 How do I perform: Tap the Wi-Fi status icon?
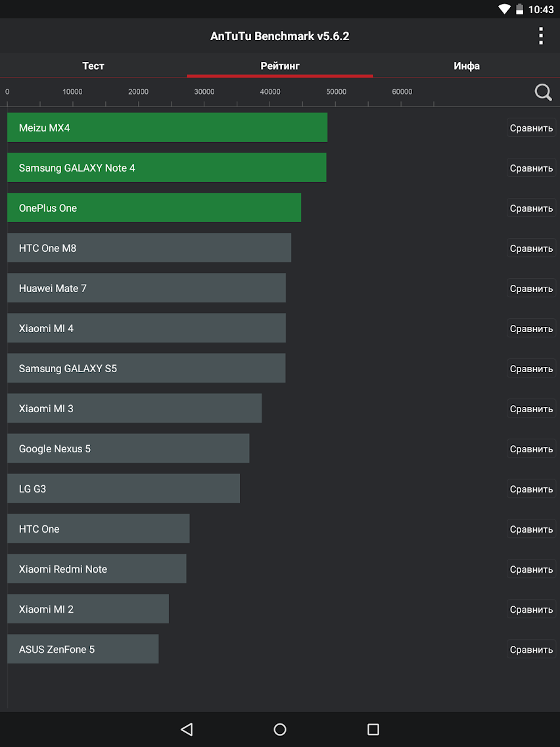pos(504,9)
